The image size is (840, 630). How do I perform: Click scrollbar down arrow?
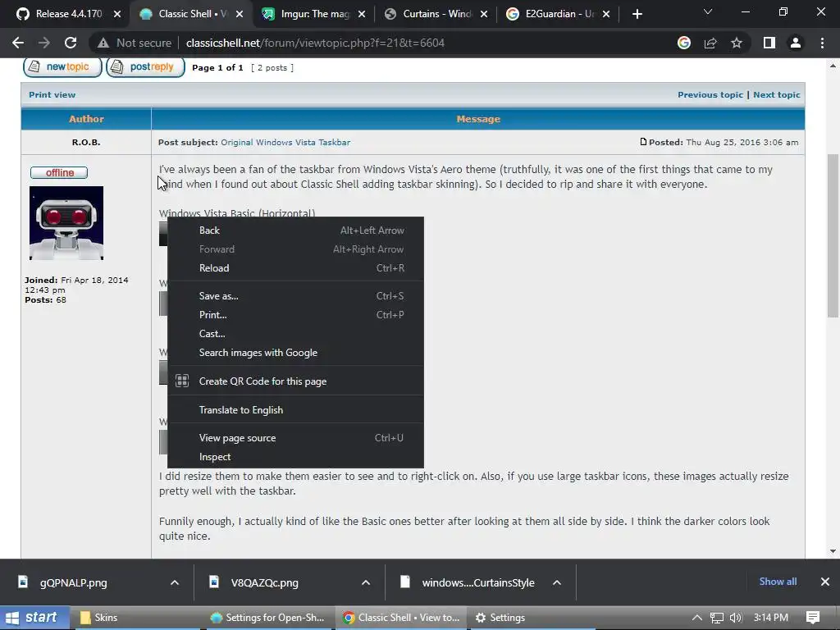click(833, 551)
